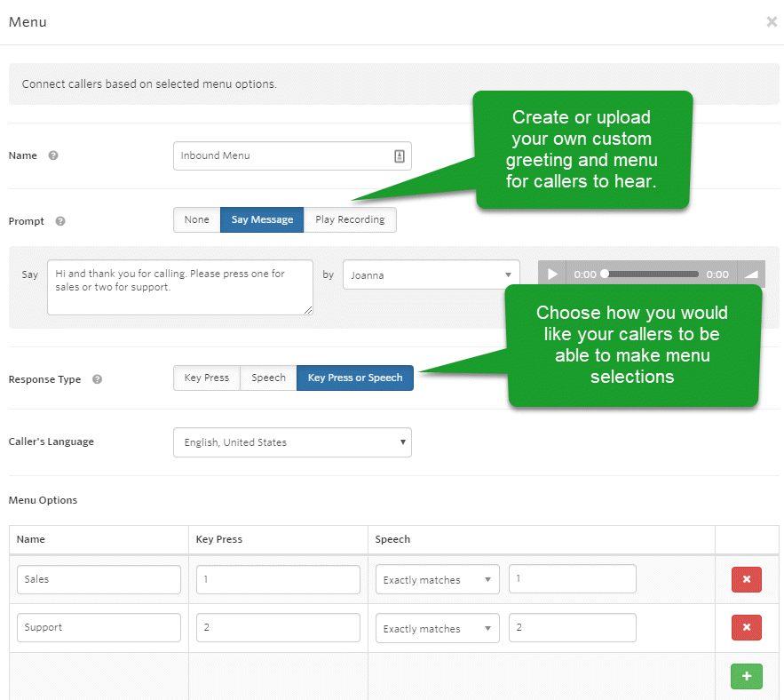Set response type to Key Press

click(x=207, y=378)
